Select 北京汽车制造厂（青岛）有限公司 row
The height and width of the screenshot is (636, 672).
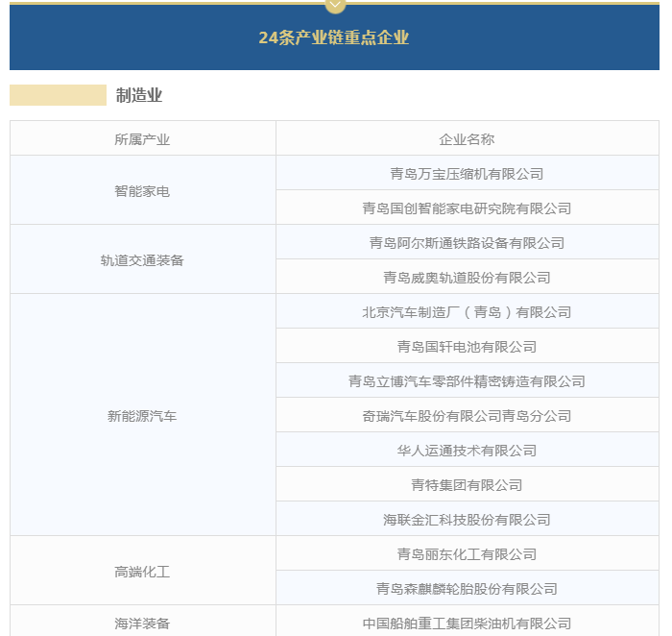468,312
